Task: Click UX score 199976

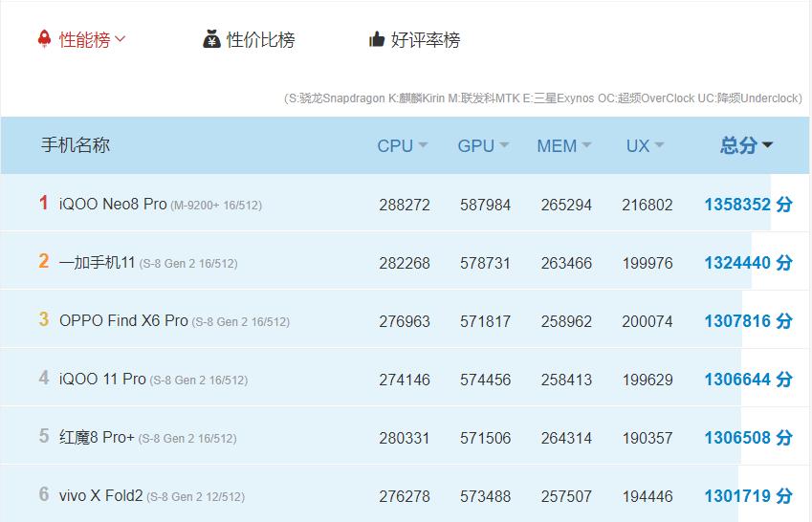Action: pyautogui.click(x=647, y=263)
